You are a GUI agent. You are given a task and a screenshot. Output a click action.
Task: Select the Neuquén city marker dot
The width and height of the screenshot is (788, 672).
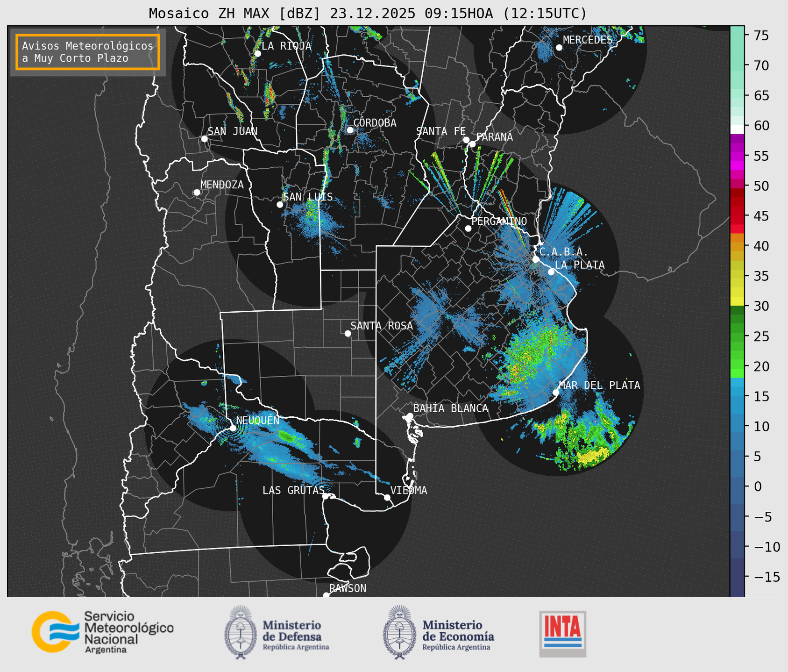[233, 428]
